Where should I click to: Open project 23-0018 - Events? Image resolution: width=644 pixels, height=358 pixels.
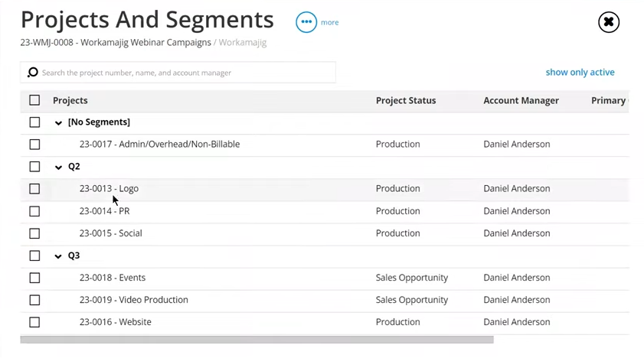(112, 278)
